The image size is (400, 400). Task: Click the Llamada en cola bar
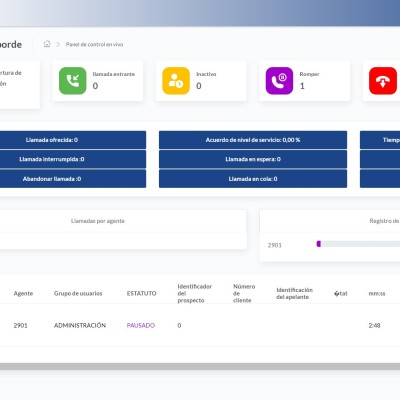coord(253,179)
